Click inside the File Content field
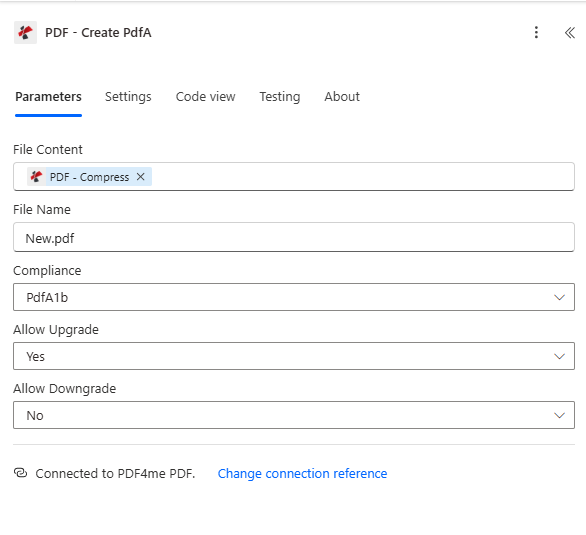 tap(294, 177)
